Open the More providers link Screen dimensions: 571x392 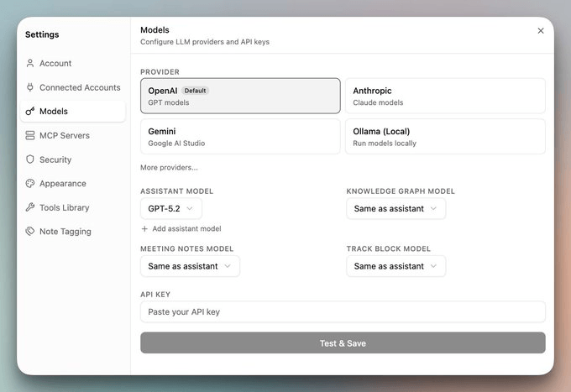(169, 167)
